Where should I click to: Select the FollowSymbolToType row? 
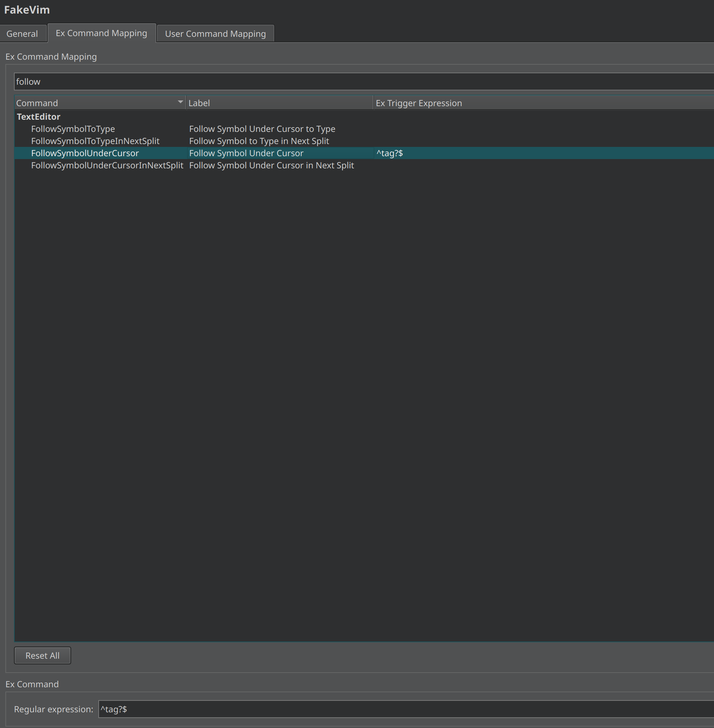(73, 129)
